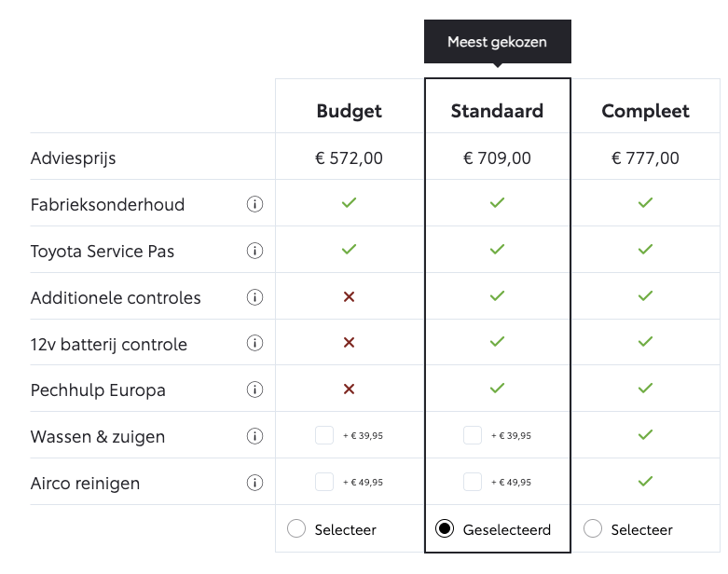
Task: Enable Standaard Wassen & zuigen option
Action: click(x=473, y=435)
